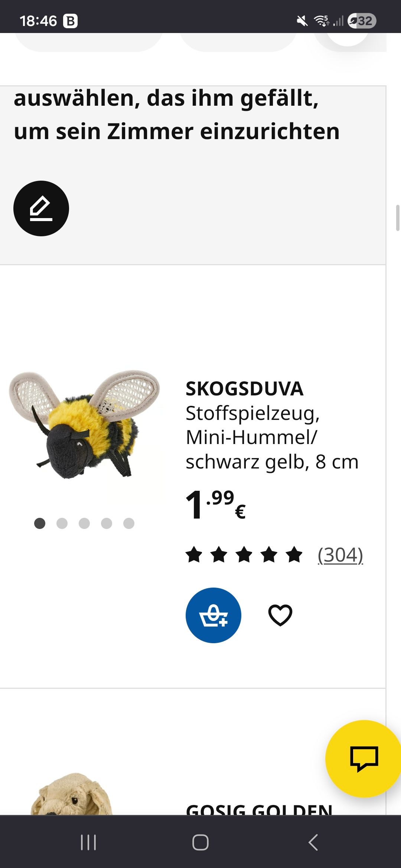
Task: Select the second image dot indicator
Action: 62,523
